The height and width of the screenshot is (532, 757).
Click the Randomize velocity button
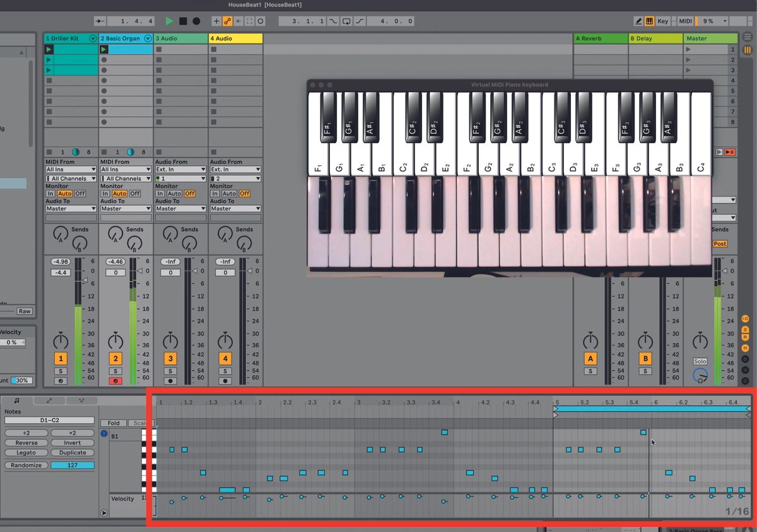pos(26,465)
